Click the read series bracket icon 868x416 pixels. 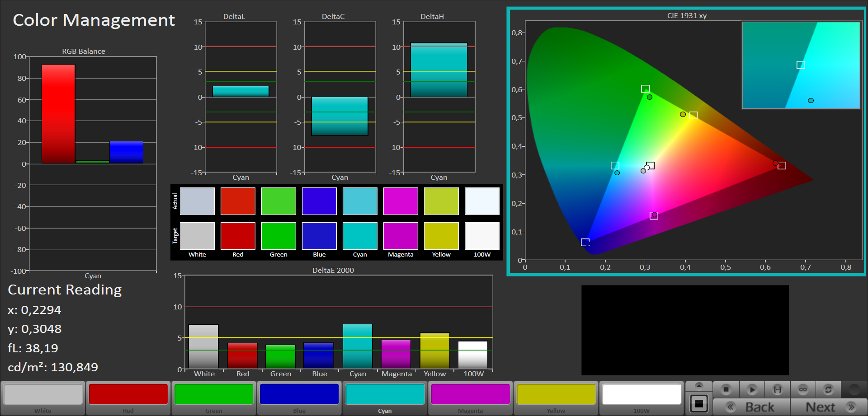click(778, 389)
